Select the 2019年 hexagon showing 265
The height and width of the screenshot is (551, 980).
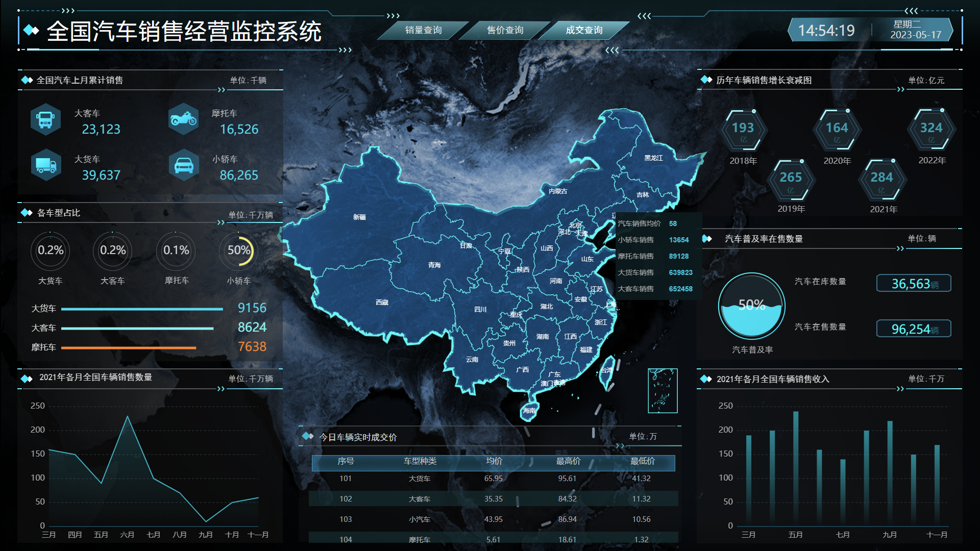click(791, 180)
